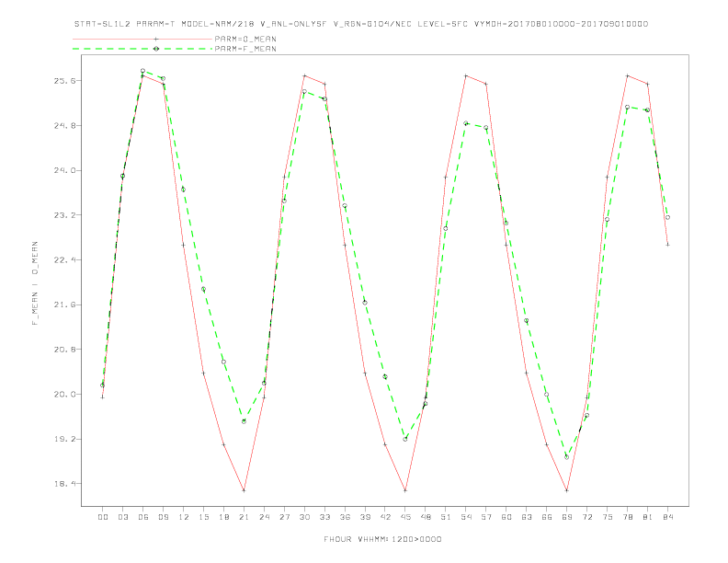Image resolution: width=728 pixels, height=563 pixels.
Task: Select the green F_MEAN circle marker at hour 69
Action: (567, 457)
